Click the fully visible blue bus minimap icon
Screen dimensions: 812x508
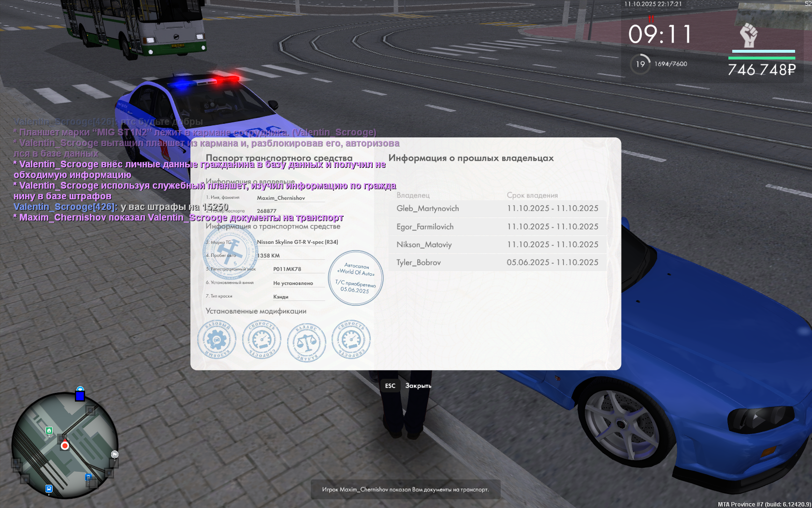click(49, 489)
